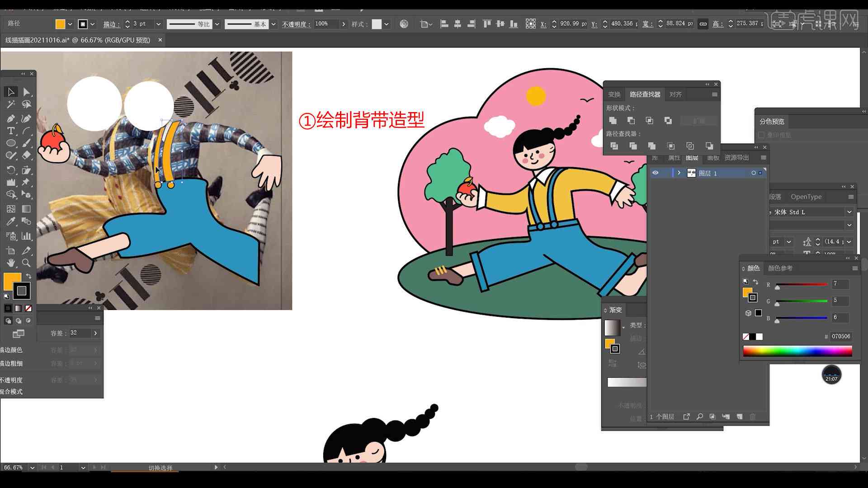This screenshot has height=488, width=868.
Task: Click Trim in the Pathfinder row
Action: tap(633, 146)
